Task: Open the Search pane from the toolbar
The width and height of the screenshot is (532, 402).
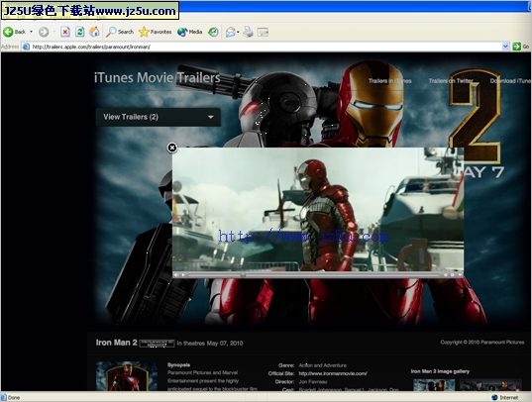Action: 120,32
